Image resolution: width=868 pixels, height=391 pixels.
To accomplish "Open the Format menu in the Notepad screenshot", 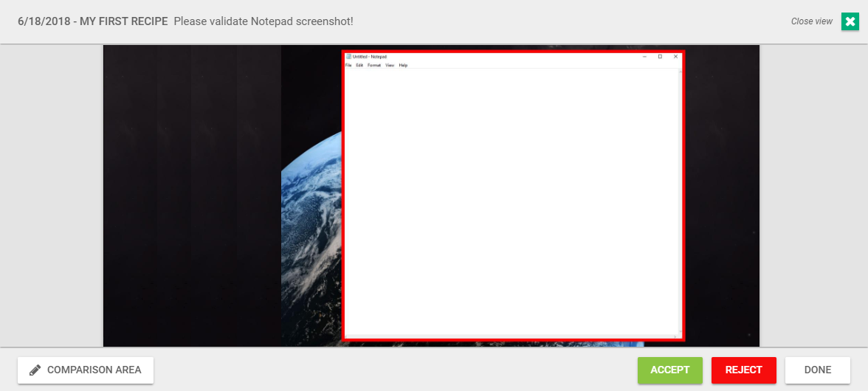I will pos(374,65).
